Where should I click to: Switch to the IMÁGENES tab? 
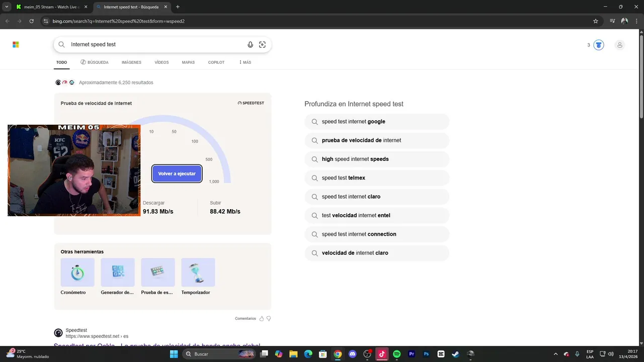click(x=131, y=62)
